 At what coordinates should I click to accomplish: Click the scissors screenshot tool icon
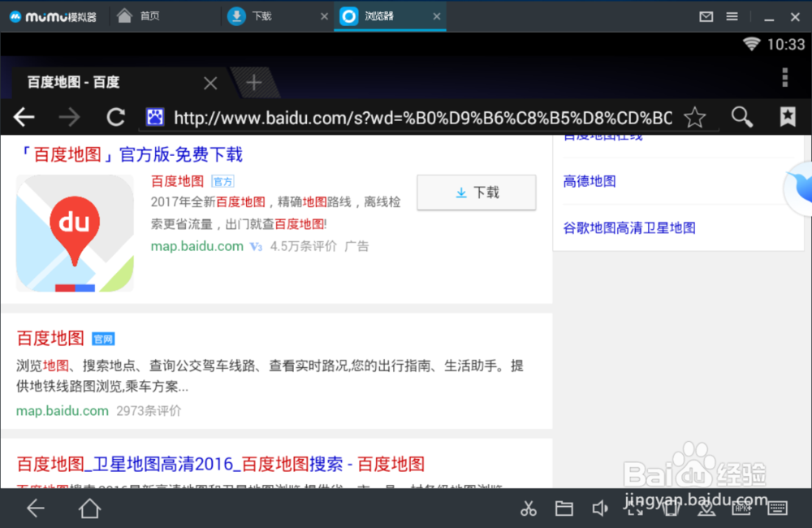coord(529,509)
